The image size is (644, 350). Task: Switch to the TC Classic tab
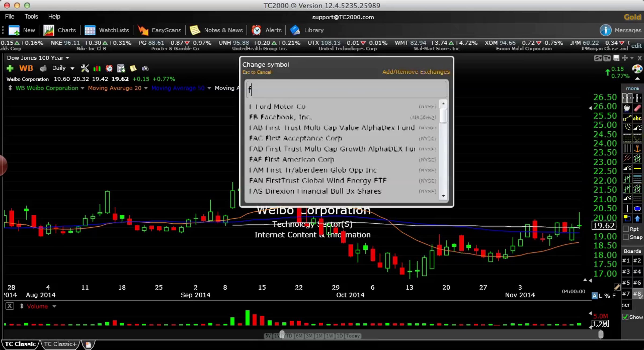point(20,344)
